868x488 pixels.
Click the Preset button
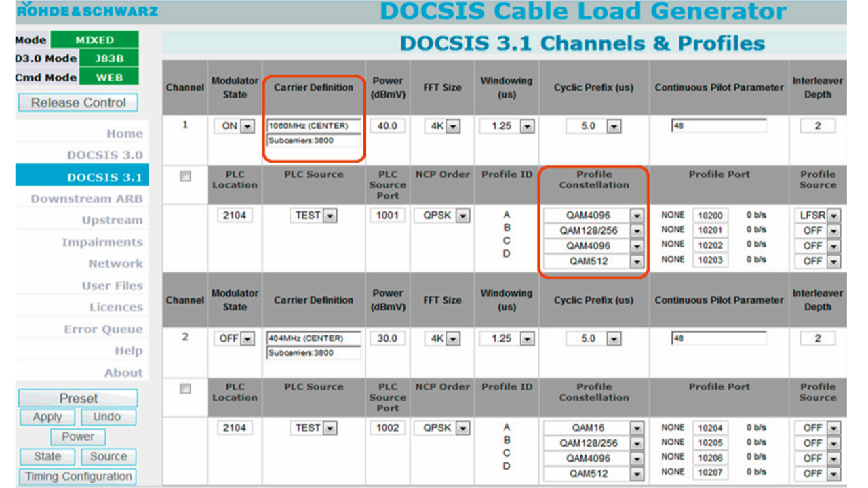coord(78,399)
